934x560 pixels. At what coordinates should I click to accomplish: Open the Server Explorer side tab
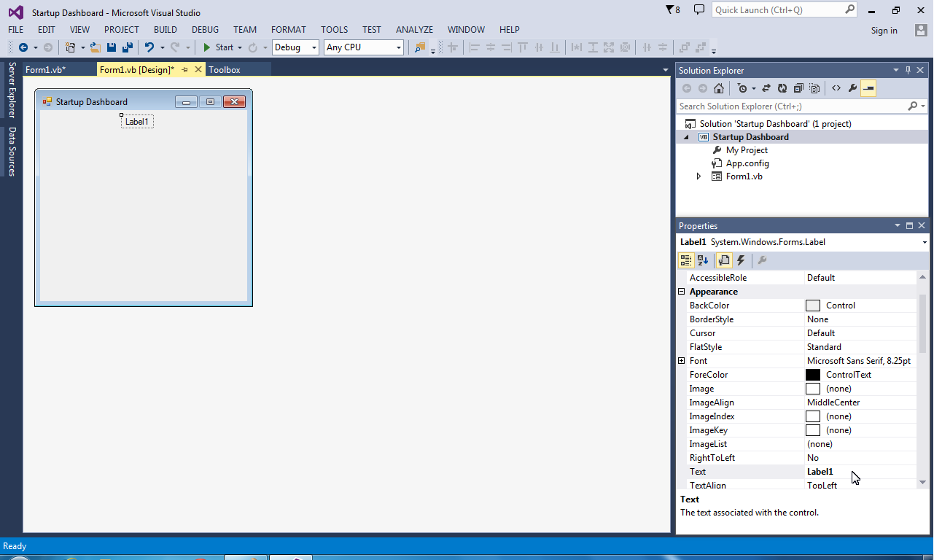click(x=12, y=90)
